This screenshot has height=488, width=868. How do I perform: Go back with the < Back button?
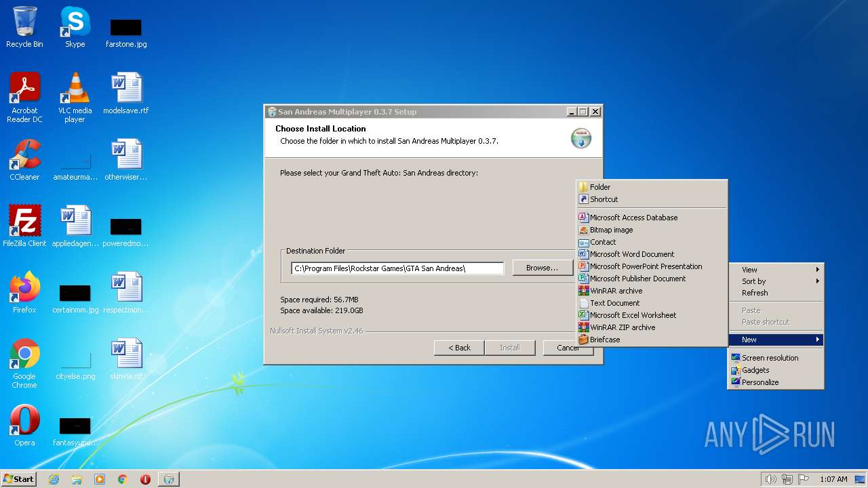(459, 348)
